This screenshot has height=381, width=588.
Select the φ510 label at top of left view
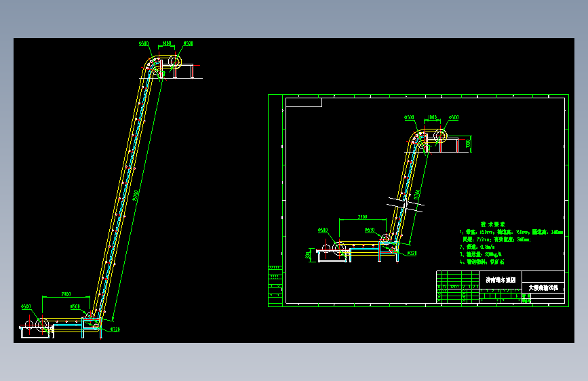[x=144, y=43]
